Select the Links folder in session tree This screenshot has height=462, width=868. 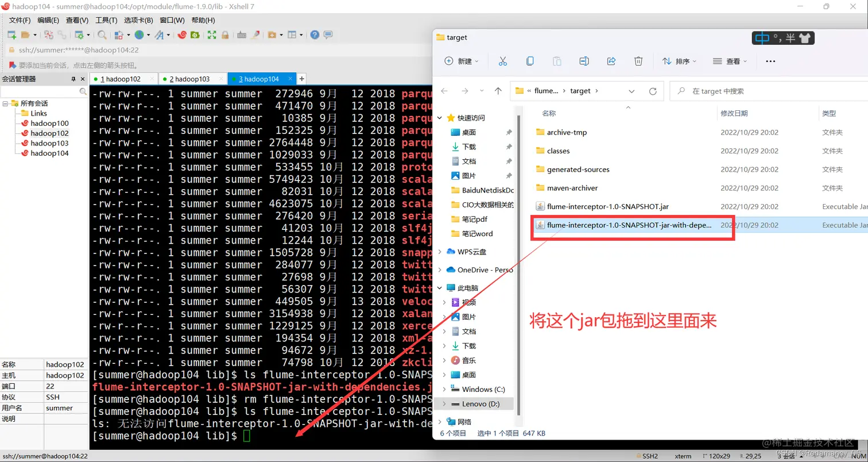click(39, 113)
